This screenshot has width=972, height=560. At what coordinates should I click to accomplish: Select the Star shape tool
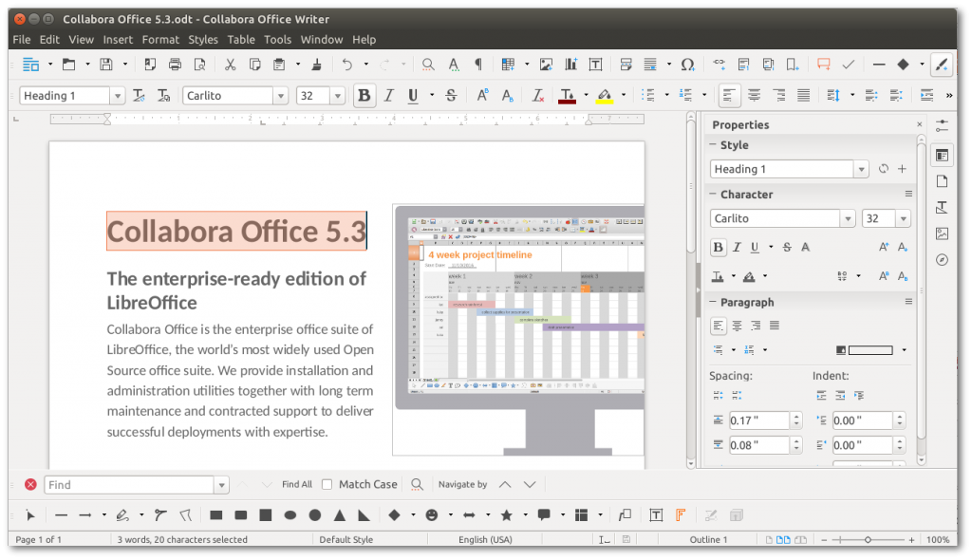click(507, 515)
